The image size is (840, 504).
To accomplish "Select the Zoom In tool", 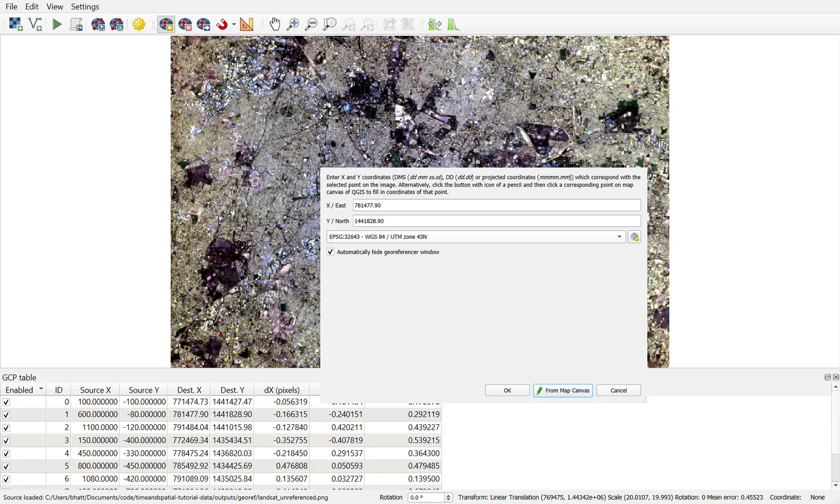I will [293, 24].
